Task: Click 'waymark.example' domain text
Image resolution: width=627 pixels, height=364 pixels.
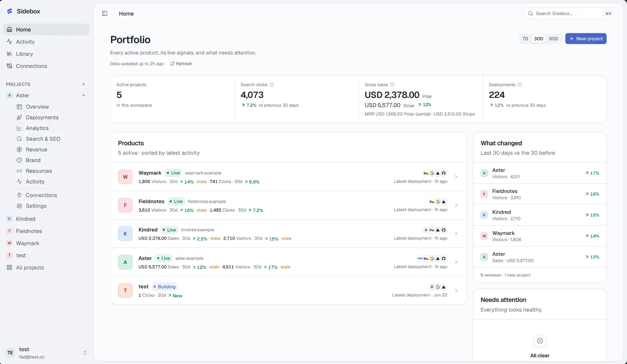Action: click(203, 173)
